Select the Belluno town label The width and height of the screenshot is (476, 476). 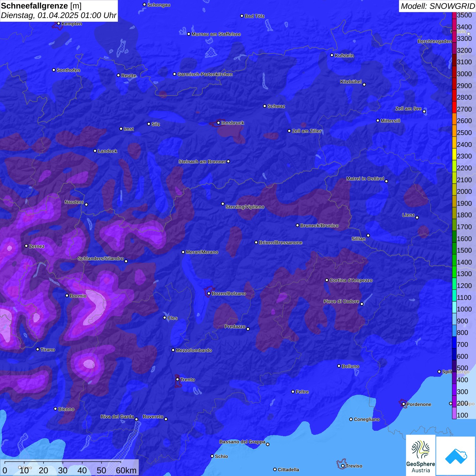350,366
